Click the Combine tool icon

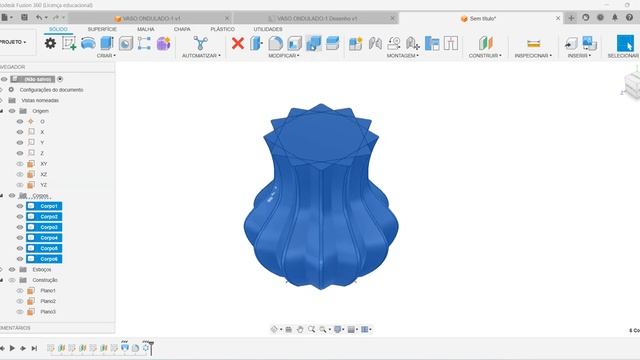click(313, 43)
